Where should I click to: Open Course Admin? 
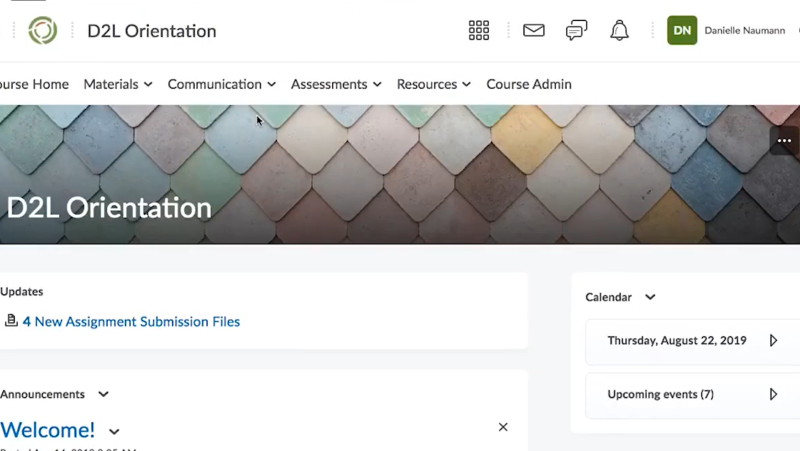(x=529, y=84)
